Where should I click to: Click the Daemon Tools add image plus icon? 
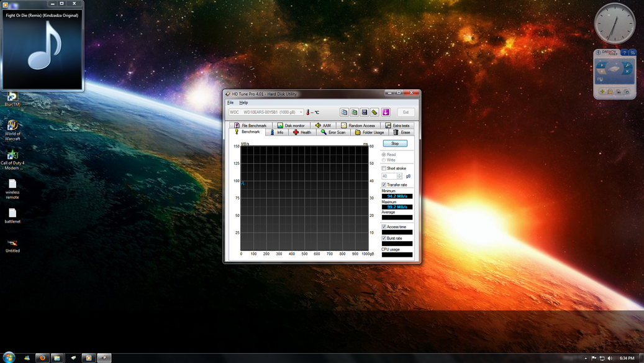tap(602, 92)
